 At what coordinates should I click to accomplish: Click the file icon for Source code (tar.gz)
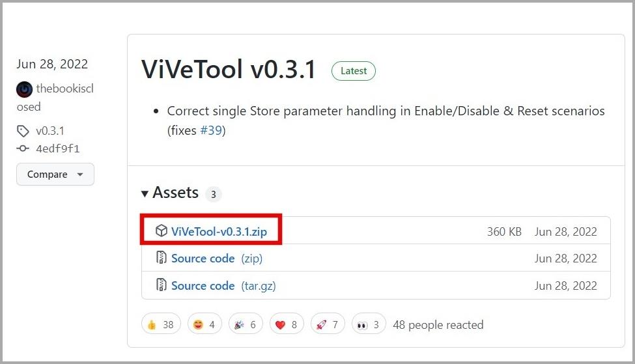click(x=161, y=285)
